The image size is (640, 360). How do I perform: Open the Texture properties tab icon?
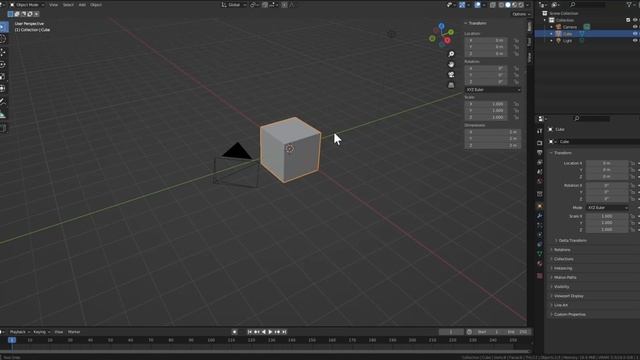coord(540,276)
